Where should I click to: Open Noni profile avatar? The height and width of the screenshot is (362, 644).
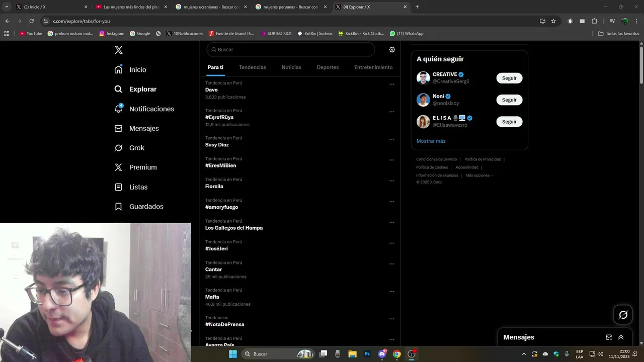click(423, 100)
